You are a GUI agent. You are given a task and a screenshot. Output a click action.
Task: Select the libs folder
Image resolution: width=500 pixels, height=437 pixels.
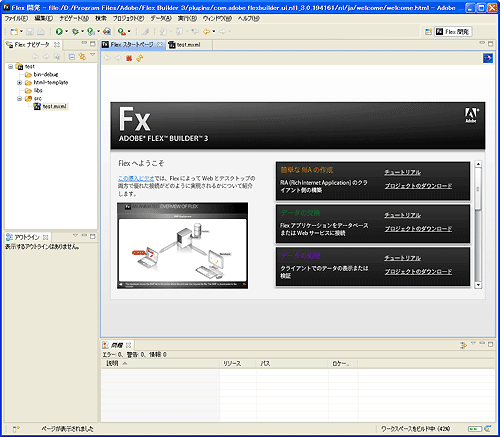34,91
